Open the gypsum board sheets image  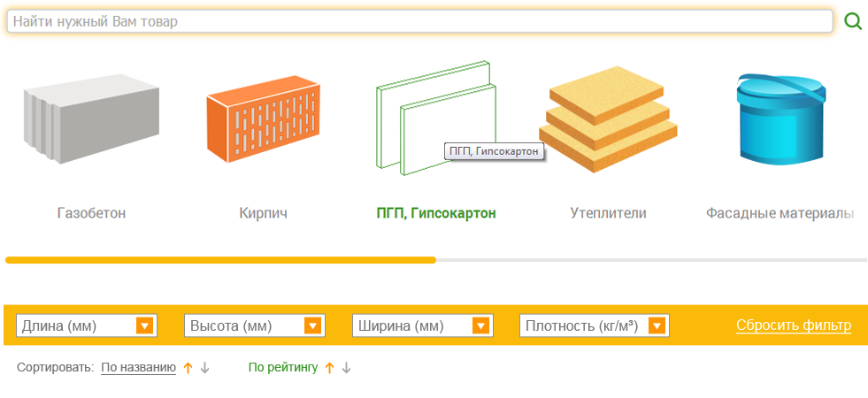pos(436,117)
